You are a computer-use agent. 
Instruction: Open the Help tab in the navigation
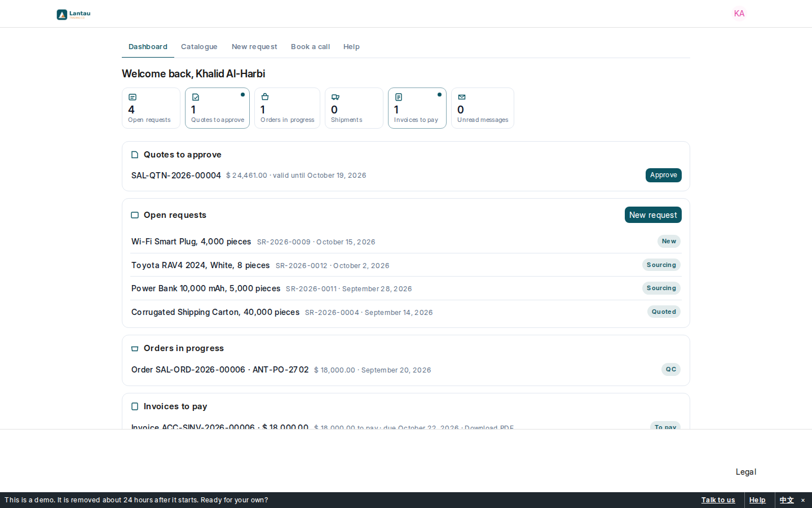pos(351,47)
